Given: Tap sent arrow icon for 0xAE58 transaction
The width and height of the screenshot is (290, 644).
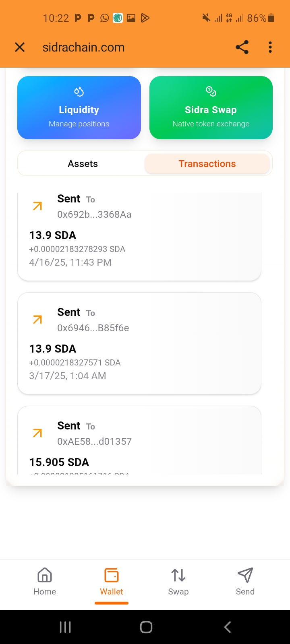Looking at the screenshot, I should [x=37, y=433].
